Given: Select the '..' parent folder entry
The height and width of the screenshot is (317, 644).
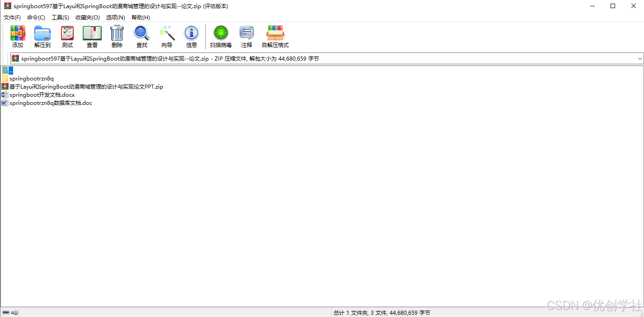Looking at the screenshot, I should pyautogui.click(x=8, y=70).
